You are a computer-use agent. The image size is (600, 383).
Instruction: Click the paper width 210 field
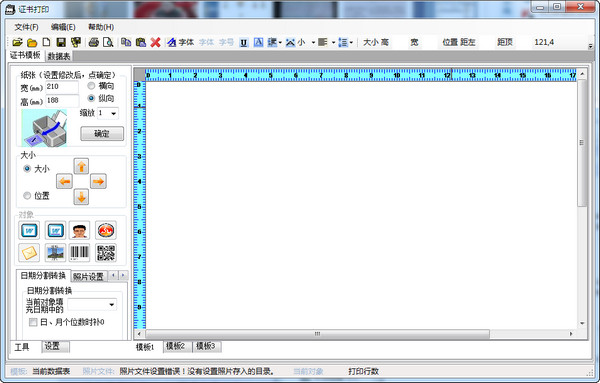click(62, 86)
